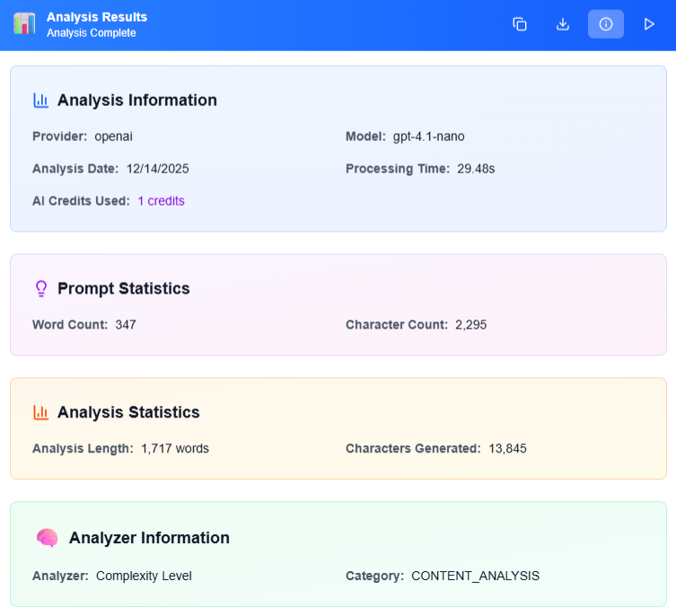Click the 'AI Credits Used:' label

(81, 201)
